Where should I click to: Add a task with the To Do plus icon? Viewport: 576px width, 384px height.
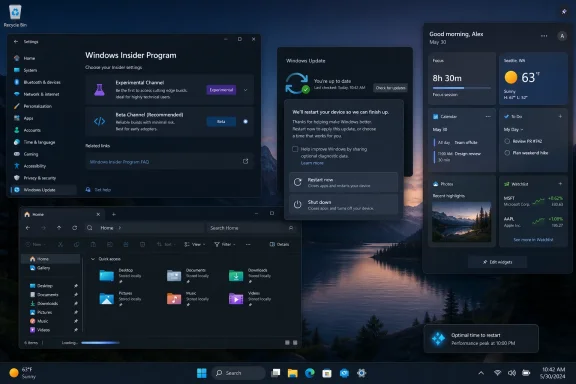tap(560, 116)
